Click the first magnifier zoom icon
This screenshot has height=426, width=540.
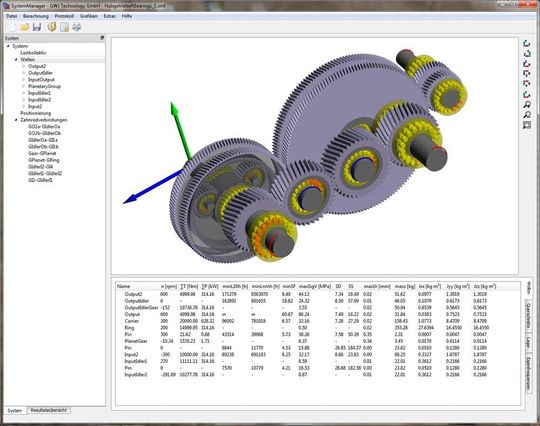coord(527,104)
